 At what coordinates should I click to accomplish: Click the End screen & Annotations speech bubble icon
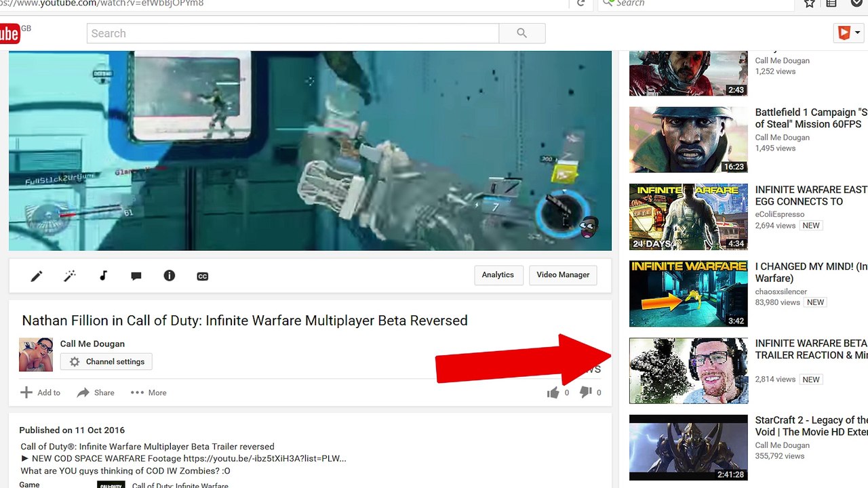(x=136, y=276)
